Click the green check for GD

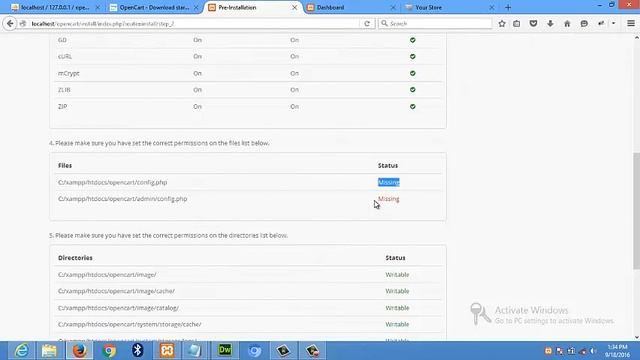click(413, 40)
